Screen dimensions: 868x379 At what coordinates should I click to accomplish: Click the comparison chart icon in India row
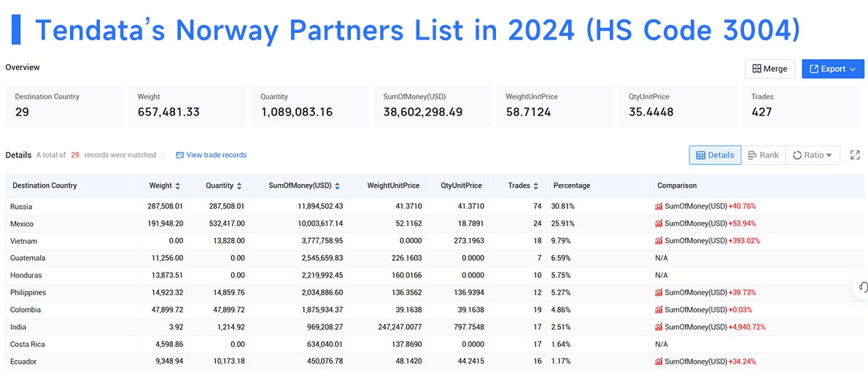point(659,327)
